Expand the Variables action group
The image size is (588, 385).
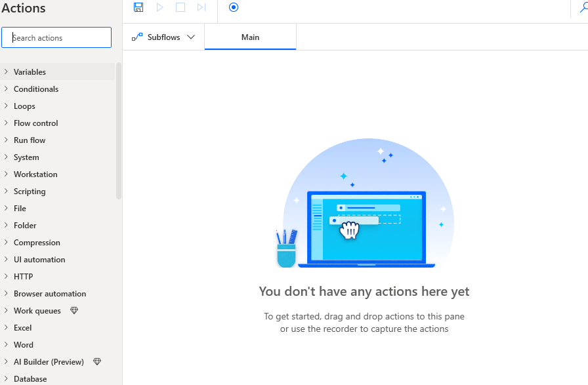[x=30, y=72]
